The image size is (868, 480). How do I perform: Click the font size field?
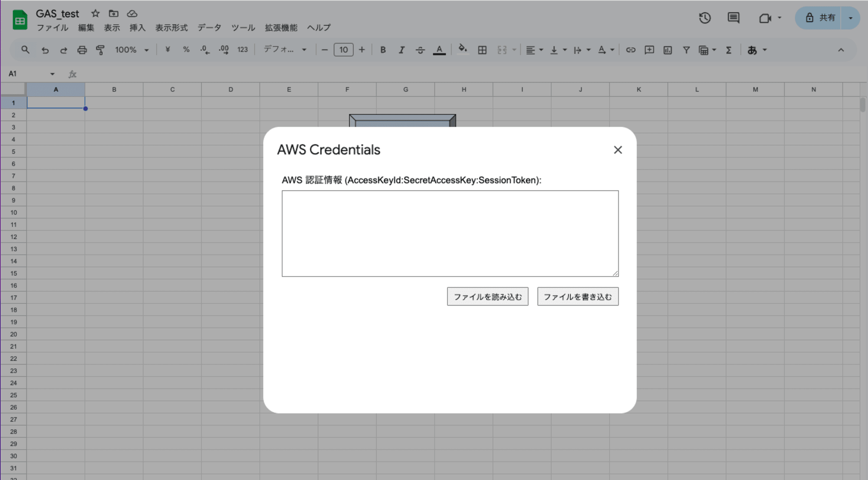click(343, 50)
